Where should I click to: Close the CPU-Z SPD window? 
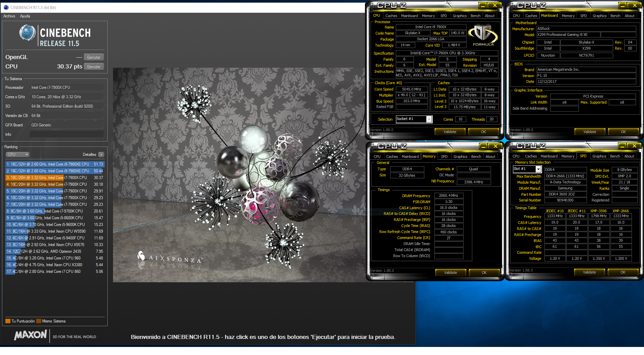[x=634, y=146]
